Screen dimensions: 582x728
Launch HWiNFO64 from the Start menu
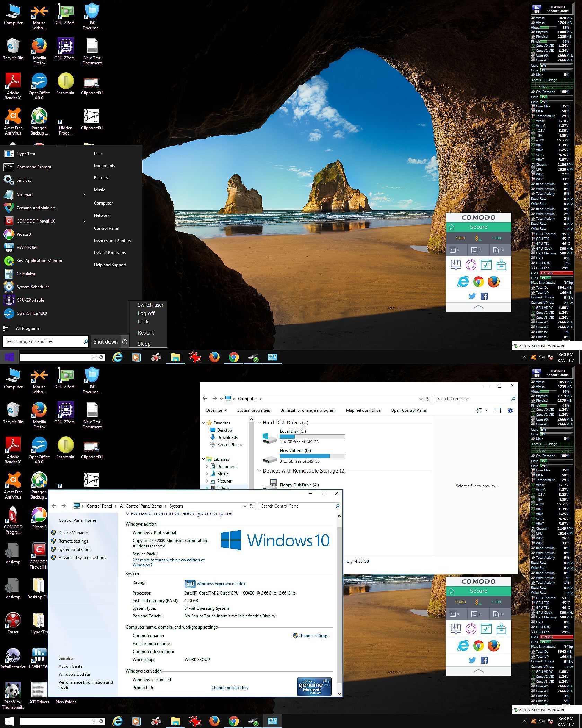(27, 248)
